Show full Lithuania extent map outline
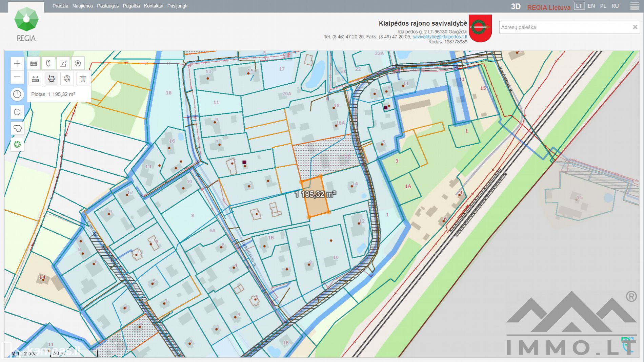The width and height of the screenshot is (644, 362). click(17, 128)
